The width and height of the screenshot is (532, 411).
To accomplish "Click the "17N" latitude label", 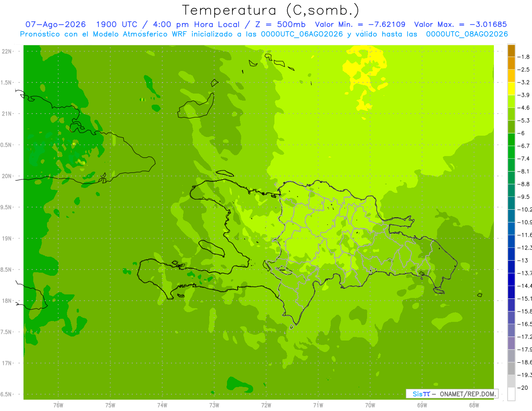I will [x=7, y=363].
